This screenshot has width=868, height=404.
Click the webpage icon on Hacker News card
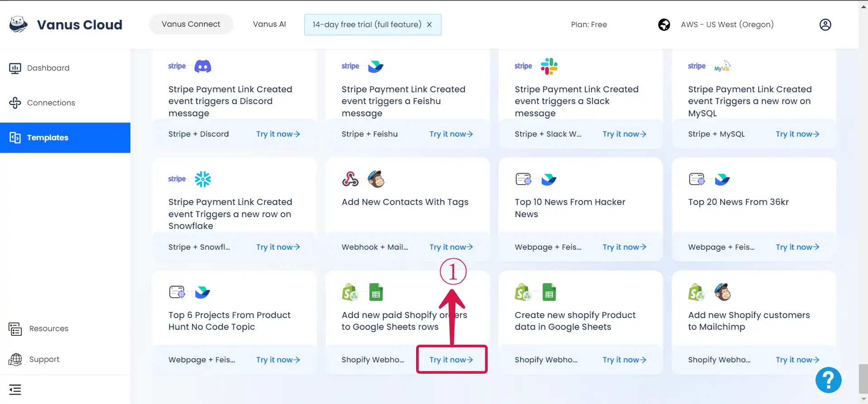[x=523, y=179]
